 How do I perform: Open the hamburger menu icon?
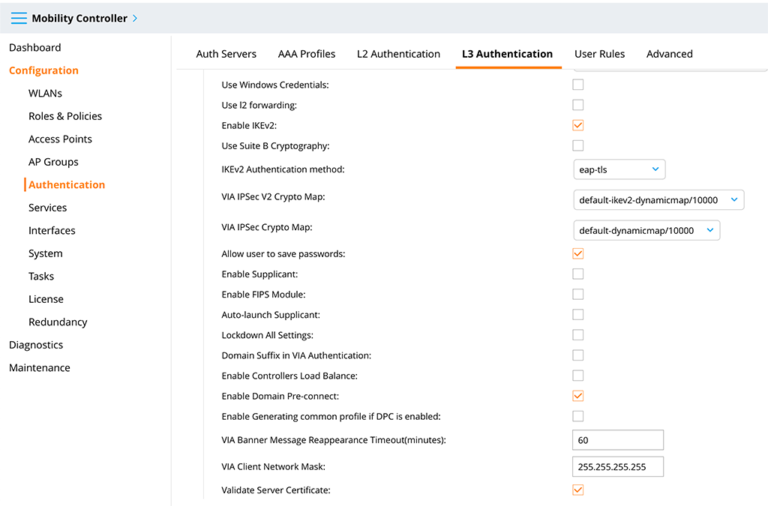19,18
